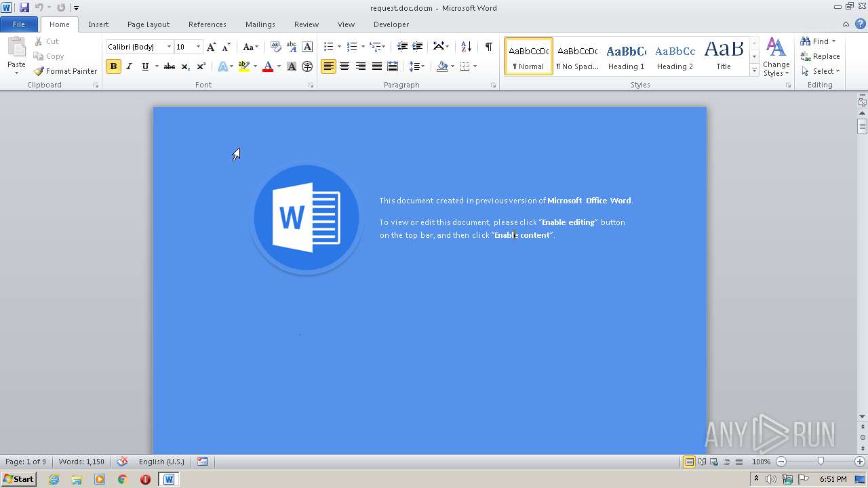This screenshot has width=868, height=488.
Task: Toggle superscript formatting
Action: [201, 66]
